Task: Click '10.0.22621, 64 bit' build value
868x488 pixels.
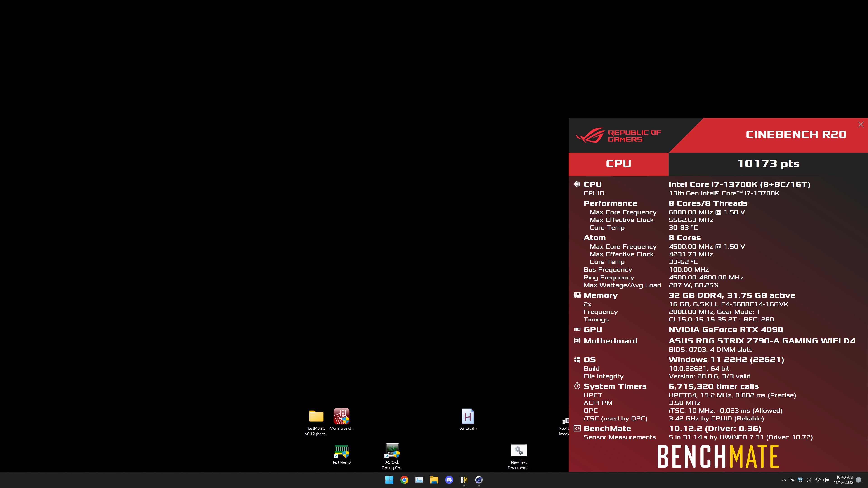Action: pos(699,368)
